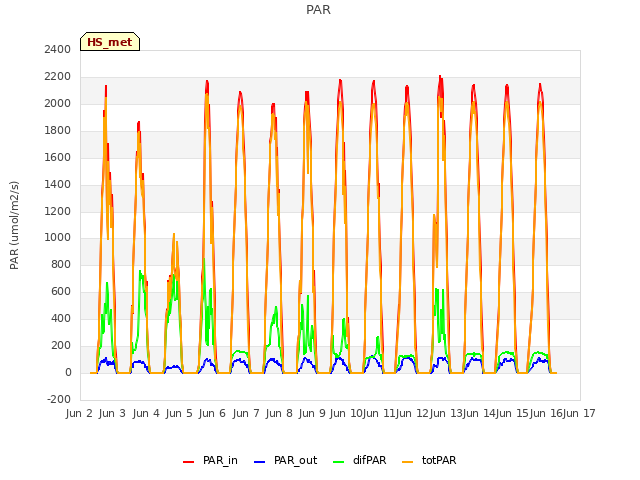Click the Jun 3 x-axis label
This screenshot has width=640, height=480.
pyautogui.click(x=112, y=413)
